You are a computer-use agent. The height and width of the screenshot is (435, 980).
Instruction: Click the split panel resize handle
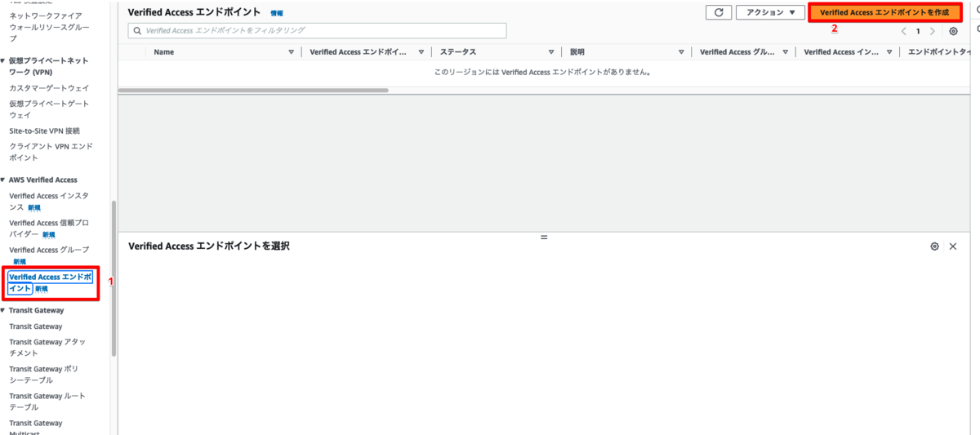(544, 237)
